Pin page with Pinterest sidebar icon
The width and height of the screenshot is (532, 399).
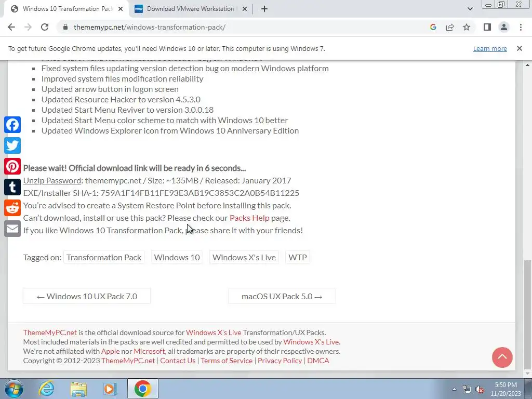12,167
